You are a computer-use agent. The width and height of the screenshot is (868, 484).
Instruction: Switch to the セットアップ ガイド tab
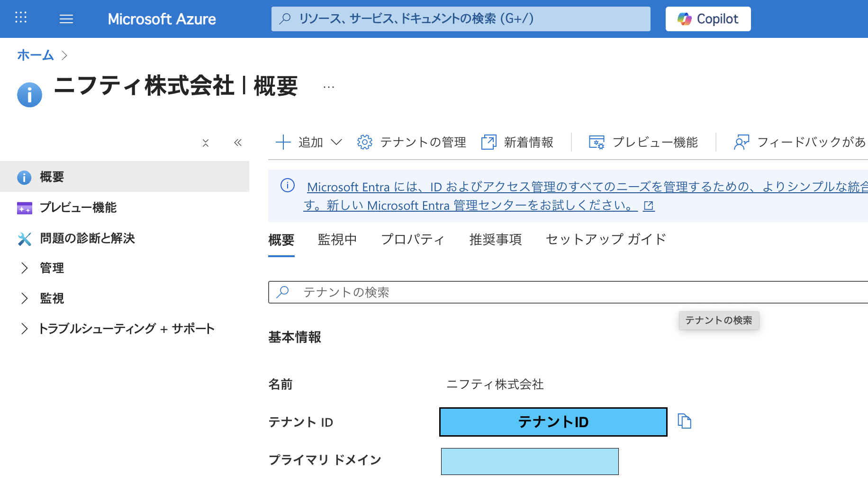click(x=606, y=240)
